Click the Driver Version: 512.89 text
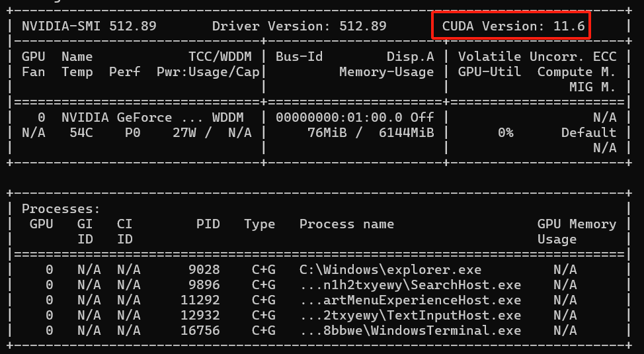Viewport: 644px width, 354px height. (x=299, y=26)
